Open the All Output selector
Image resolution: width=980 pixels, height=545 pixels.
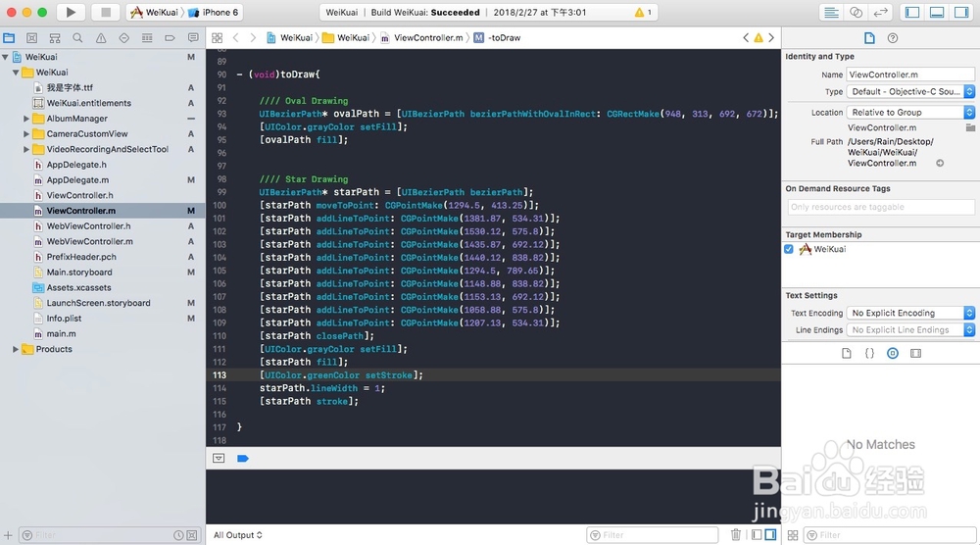238,535
